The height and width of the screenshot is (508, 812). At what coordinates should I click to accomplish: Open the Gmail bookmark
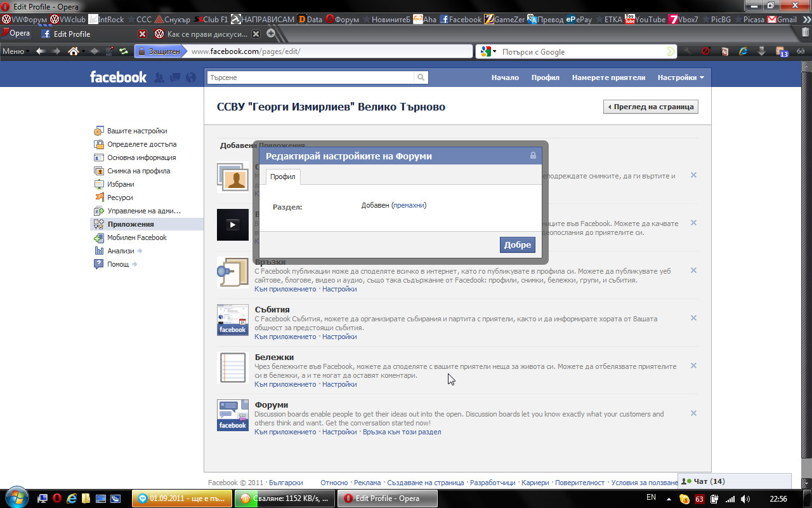pos(782,19)
